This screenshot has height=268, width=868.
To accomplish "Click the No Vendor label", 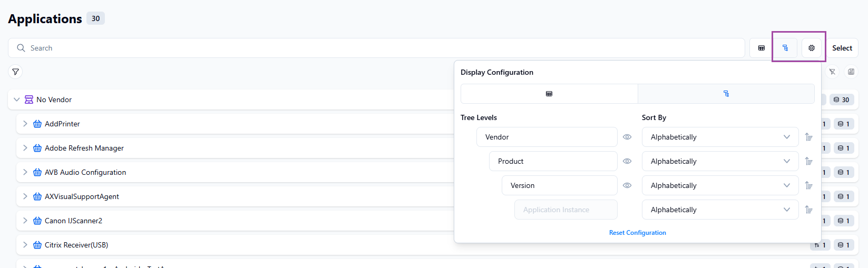I will (54, 100).
